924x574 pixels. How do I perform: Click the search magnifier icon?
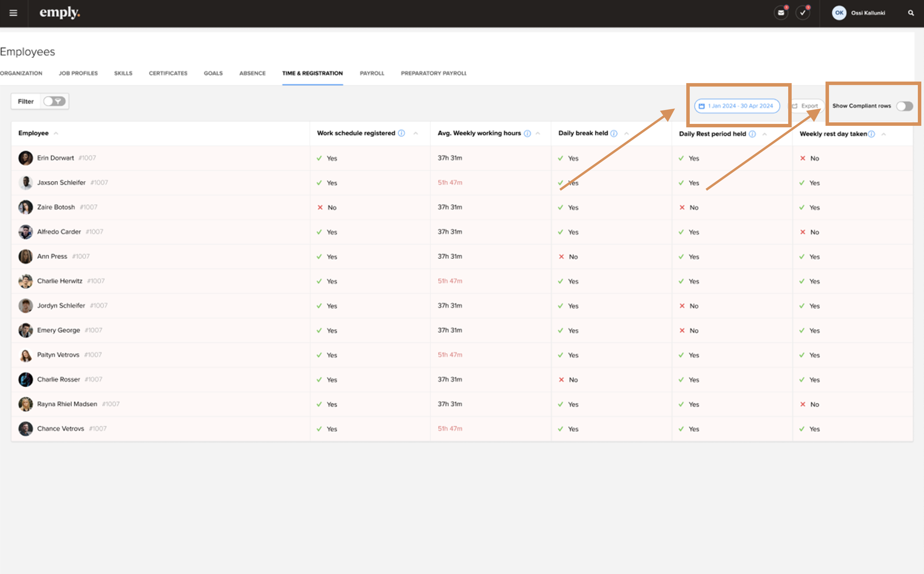(911, 13)
